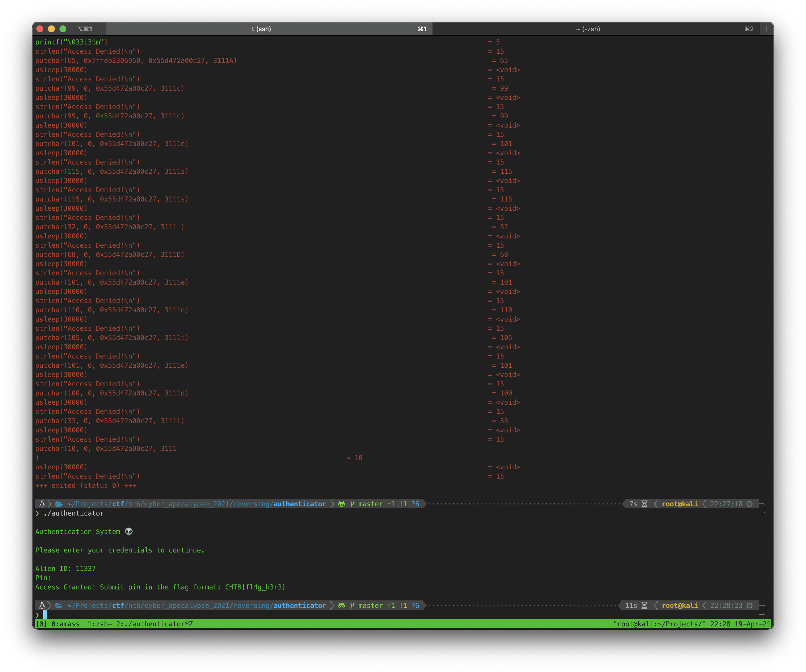Viewport: 806px width, 672px height.
Task: Click the putchar(110, 0, ...) line
Action: (x=112, y=310)
